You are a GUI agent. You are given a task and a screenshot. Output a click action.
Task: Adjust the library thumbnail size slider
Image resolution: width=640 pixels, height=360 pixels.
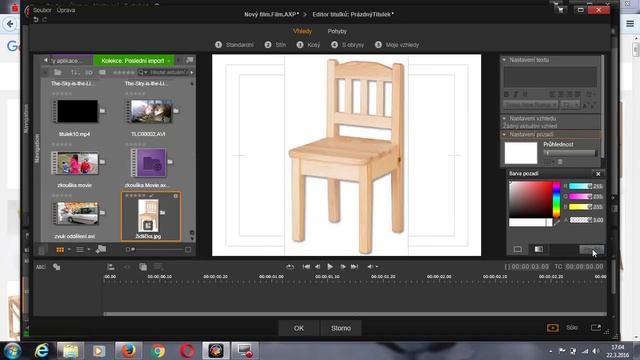tap(158, 249)
